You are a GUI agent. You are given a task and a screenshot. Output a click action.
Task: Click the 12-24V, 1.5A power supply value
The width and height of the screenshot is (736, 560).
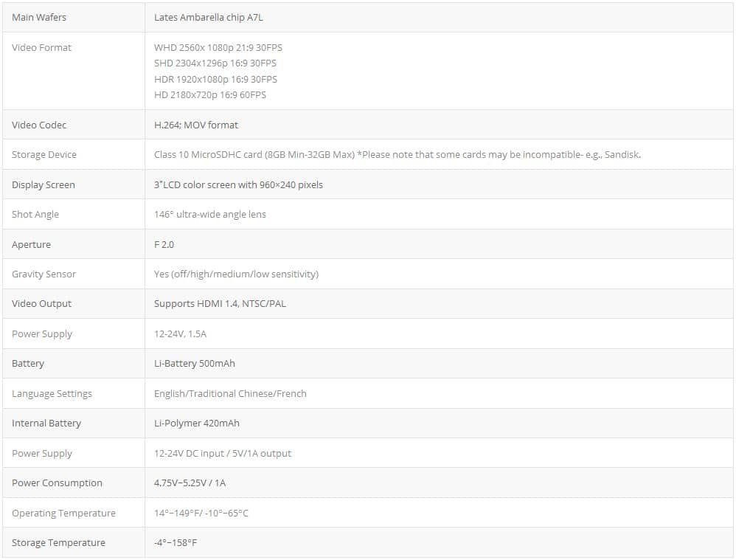[180, 334]
